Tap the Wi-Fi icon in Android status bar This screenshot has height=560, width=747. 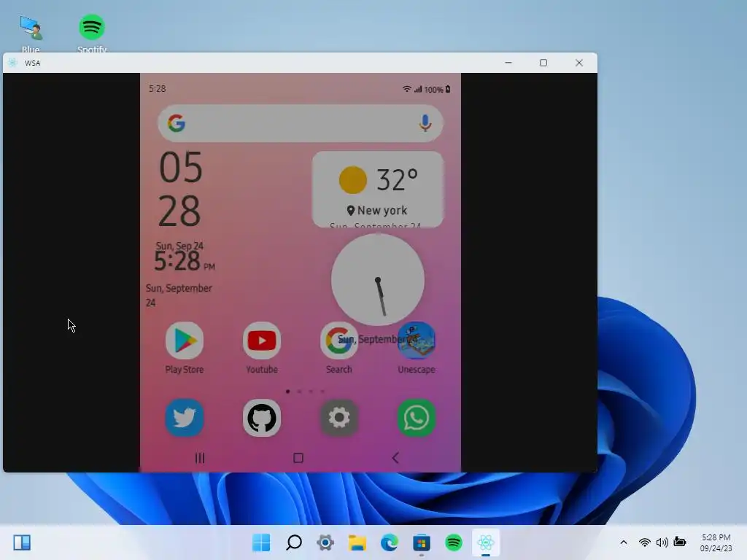[406, 89]
